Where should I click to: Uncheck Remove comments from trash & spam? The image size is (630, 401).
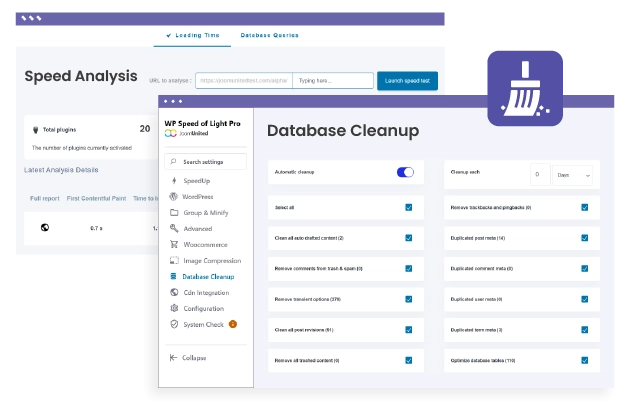point(409,268)
